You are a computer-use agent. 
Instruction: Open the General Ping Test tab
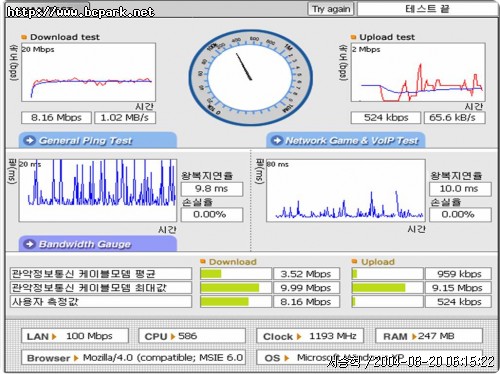[98, 140]
